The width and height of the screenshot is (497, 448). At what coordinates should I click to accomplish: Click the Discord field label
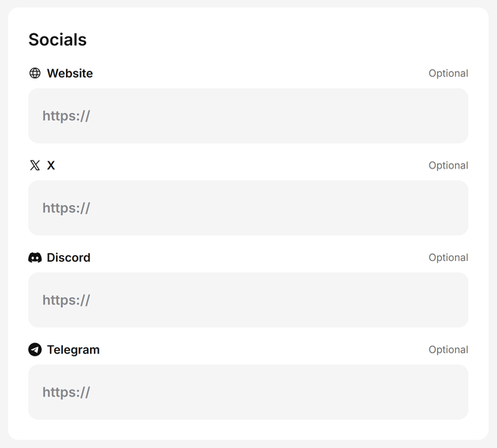(x=68, y=258)
